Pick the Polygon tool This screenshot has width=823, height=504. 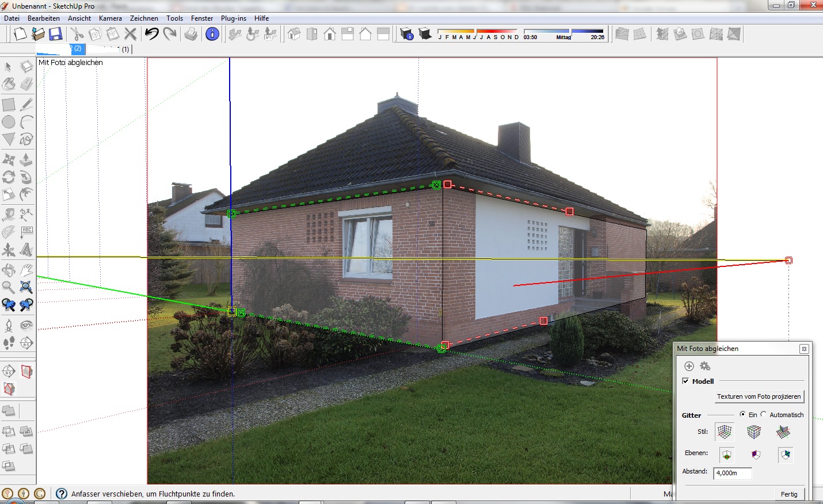point(9,139)
